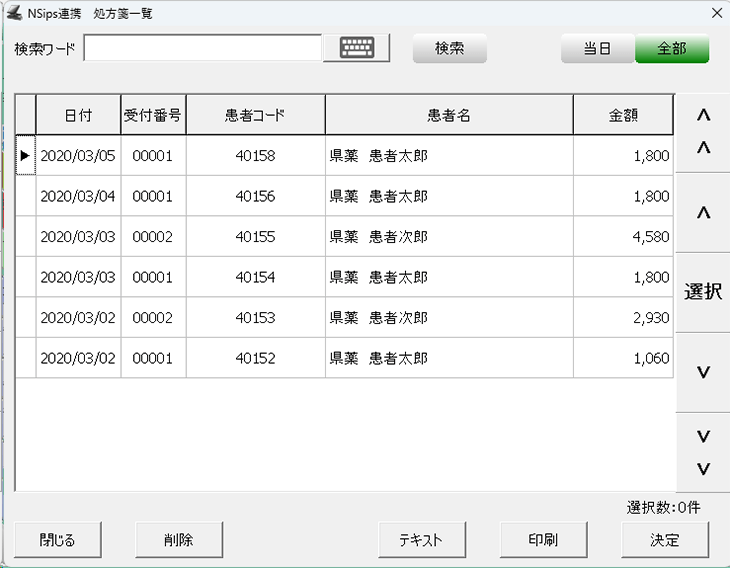The image size is (730, 568).
Task: Jump to top with double up arrow
Action: point(702,132)
